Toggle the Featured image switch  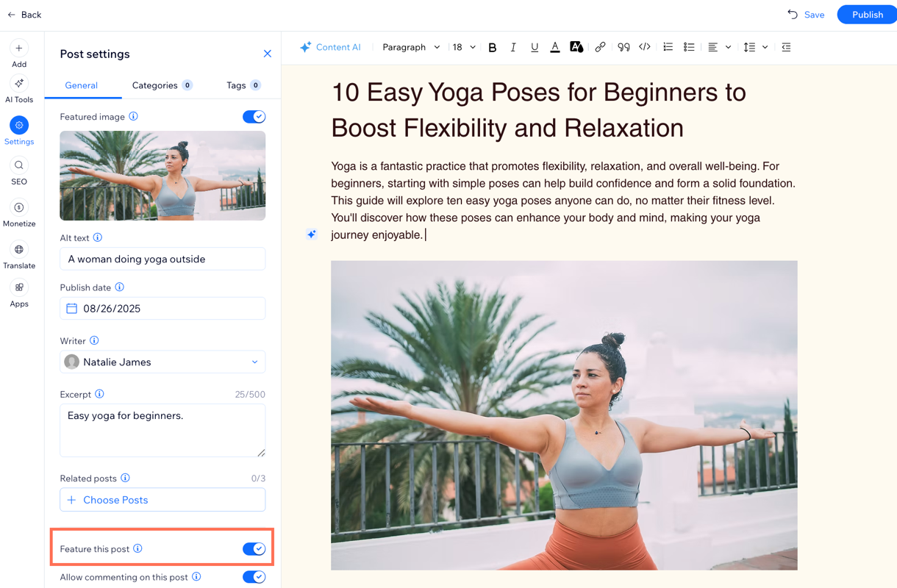[x=254, y=117]
